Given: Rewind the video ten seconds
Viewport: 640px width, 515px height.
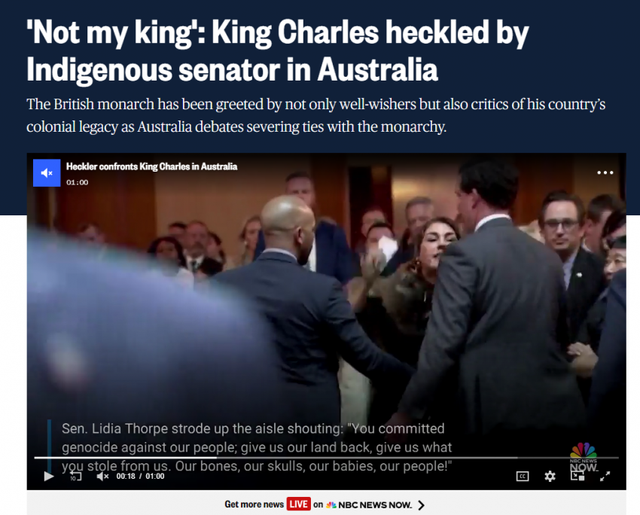Looking at the screenshot, I should pyautogui.click(x=76, y=476).
